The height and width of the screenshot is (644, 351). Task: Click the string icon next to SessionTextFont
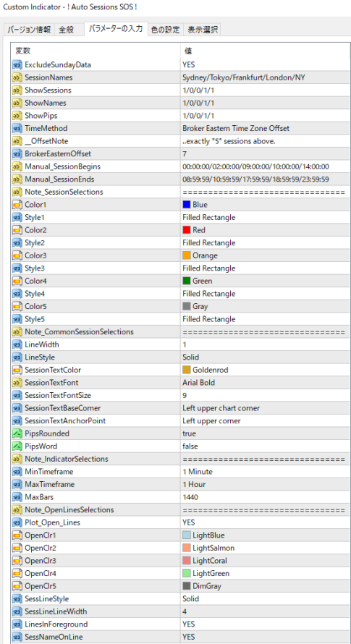17,383
